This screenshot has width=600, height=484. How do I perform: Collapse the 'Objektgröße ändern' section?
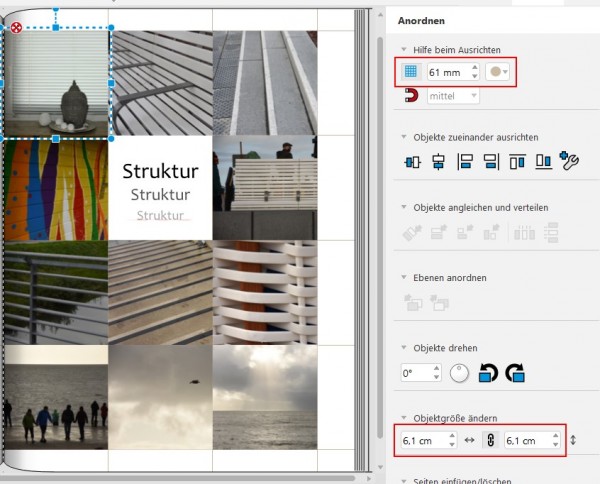click(x=404, y=417)
